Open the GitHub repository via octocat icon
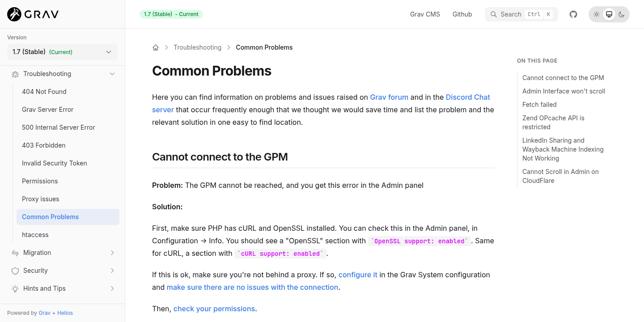The height and width of the screenshot is (322, 644). point(573,14)
